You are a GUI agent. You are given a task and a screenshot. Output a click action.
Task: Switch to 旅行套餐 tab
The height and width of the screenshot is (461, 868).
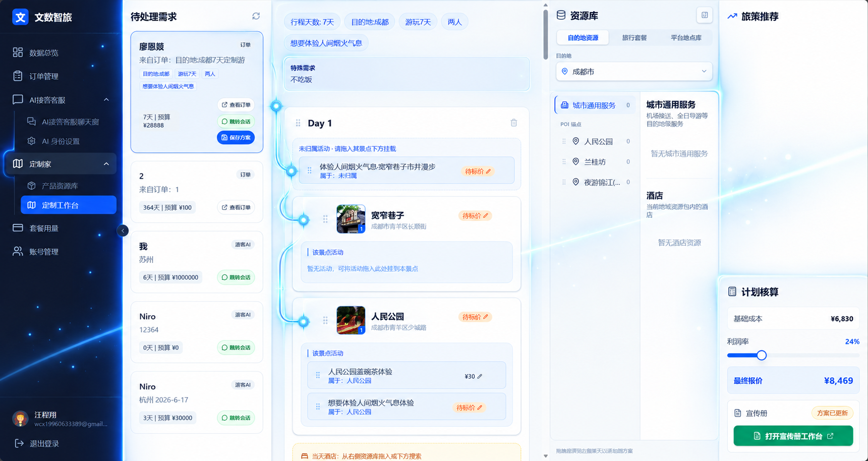634,38
